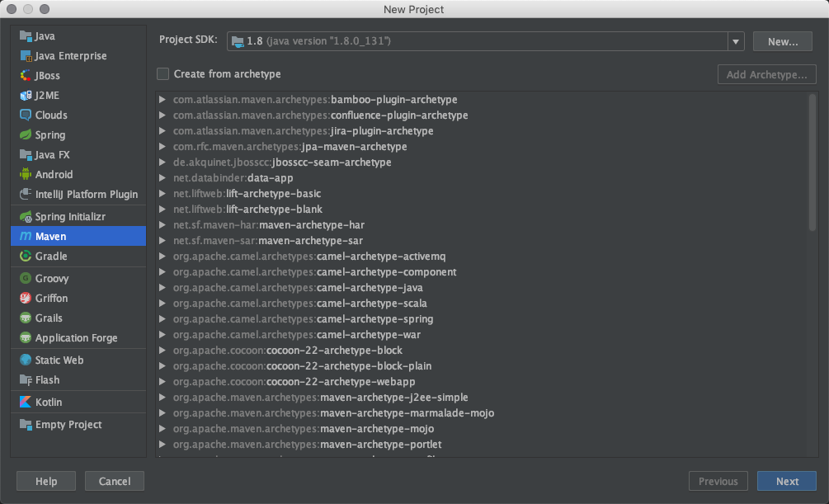Select cocoon-22-archetype-webapp row

481,381
